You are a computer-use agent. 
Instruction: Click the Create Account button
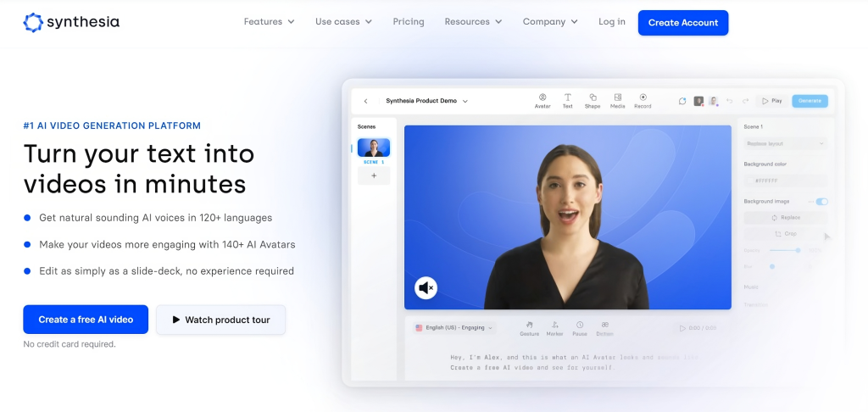click(x=682, y=23)
